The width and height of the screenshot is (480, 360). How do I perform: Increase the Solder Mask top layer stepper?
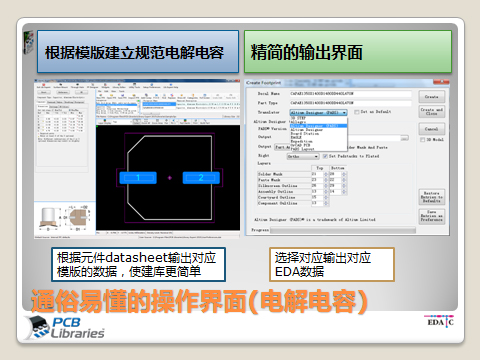326,173
